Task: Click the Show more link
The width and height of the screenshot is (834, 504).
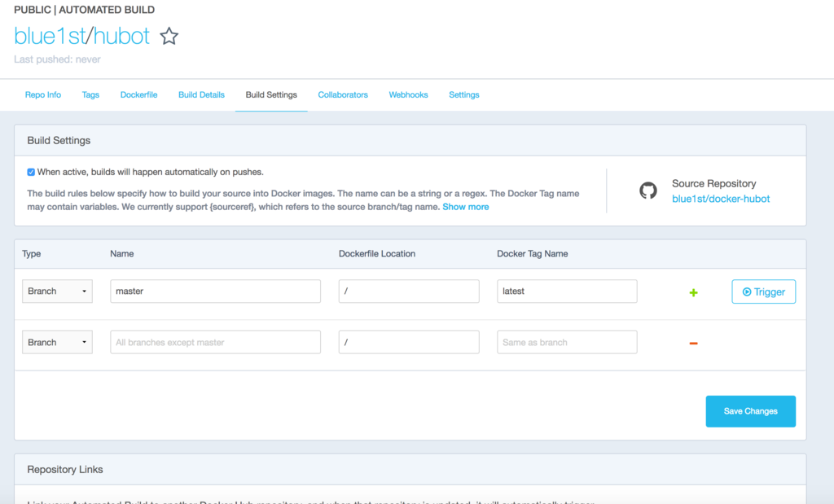Action: tap(465, 207)
